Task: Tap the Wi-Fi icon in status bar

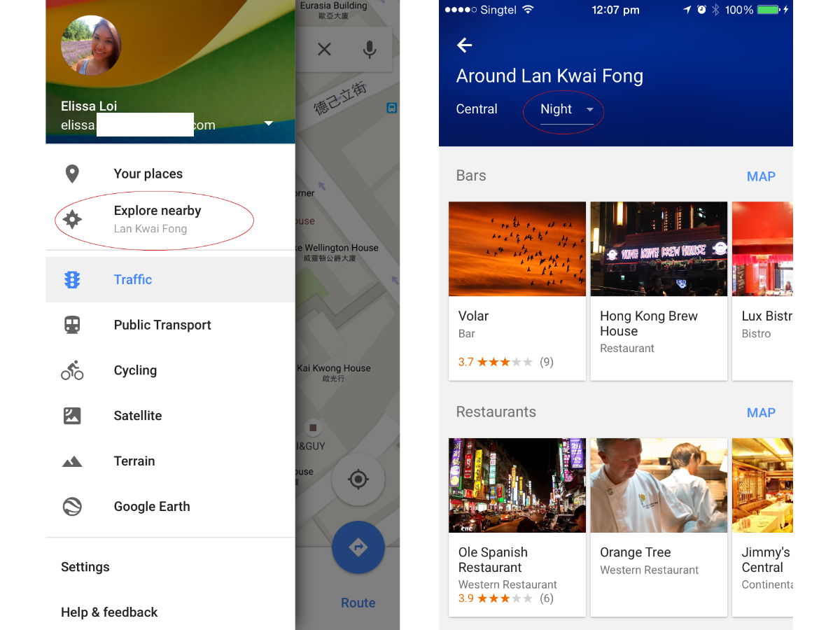Action: coord(528,10)
